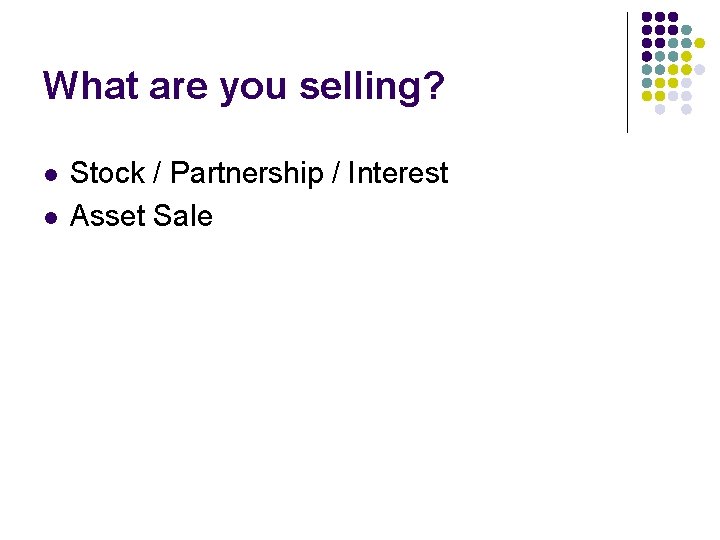Click the slash between "Partnership" and "Interest"
The width and height of the screenshot is (720, 540).
click(x=335, y=173)
